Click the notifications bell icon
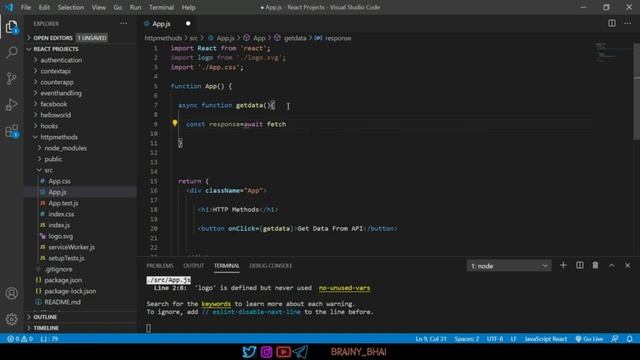Viewport: 640px width, 360px height. pyautogui.click(x=629, y=339)
